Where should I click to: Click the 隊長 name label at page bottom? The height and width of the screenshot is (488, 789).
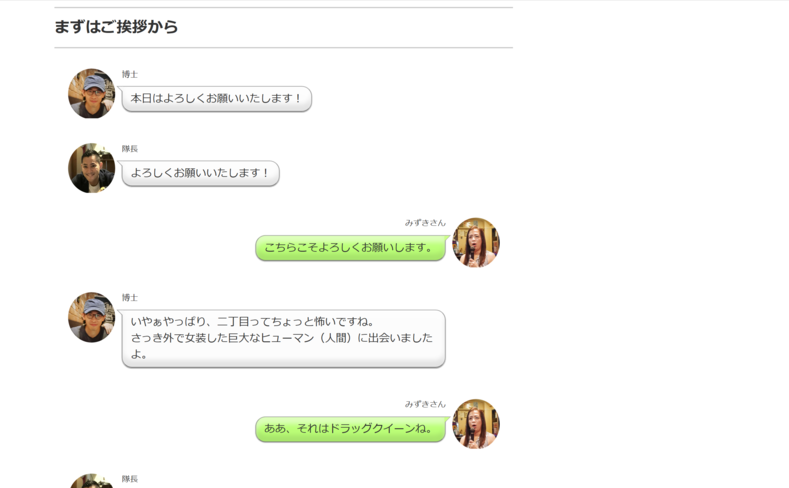click(130, 479)
